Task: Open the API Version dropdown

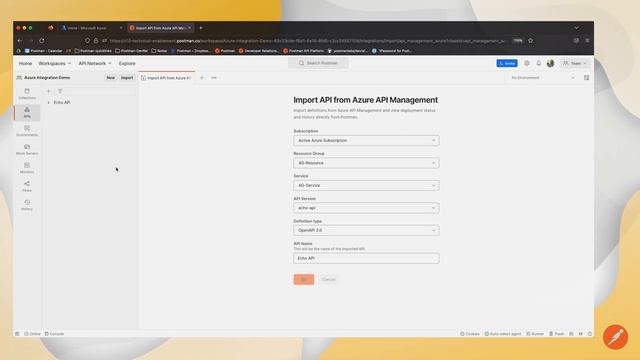Action: [x=366, y=208]
